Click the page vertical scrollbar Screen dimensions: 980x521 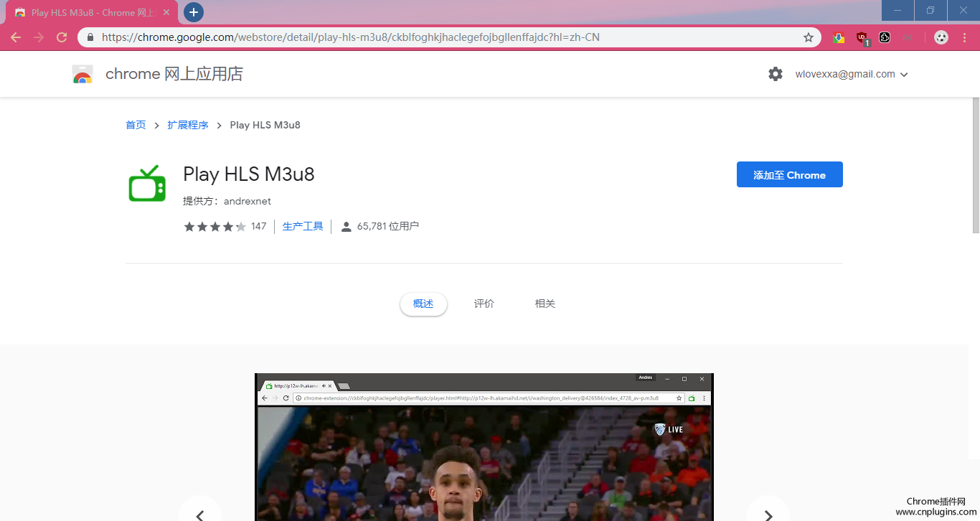coord(976,165)
